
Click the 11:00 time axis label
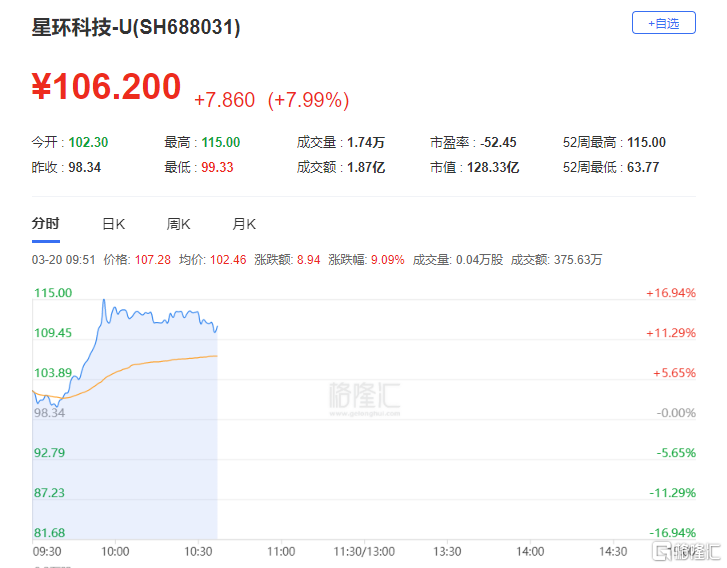[281, 552]
